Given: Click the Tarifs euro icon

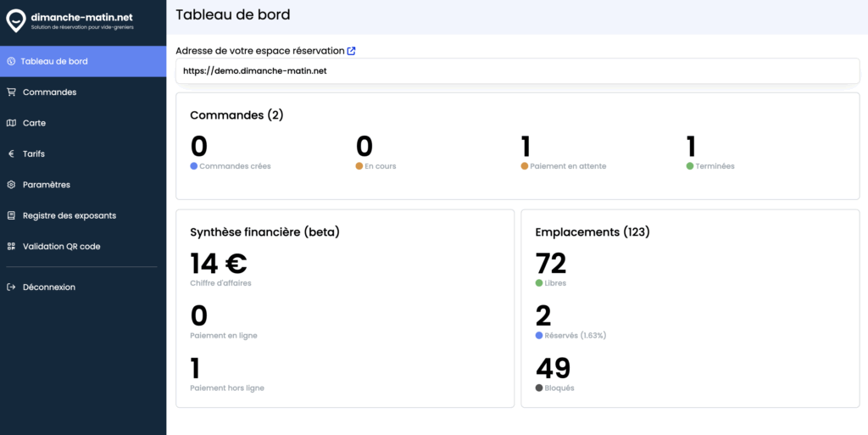Looking at the screenshot, I should pos(11,153).
